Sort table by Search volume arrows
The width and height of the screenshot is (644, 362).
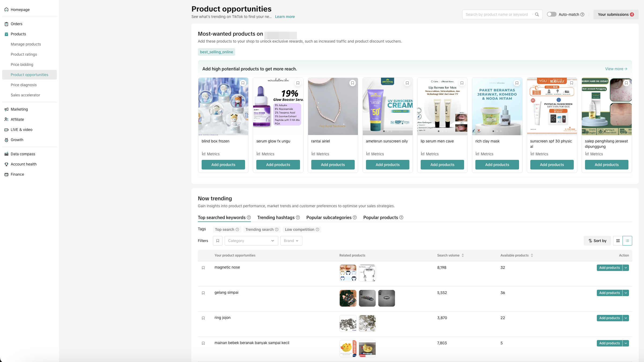[463, 255]
